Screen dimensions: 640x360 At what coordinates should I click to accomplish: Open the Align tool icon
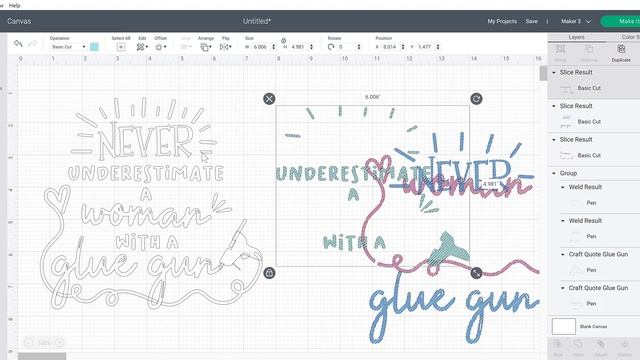coord(186,47)
